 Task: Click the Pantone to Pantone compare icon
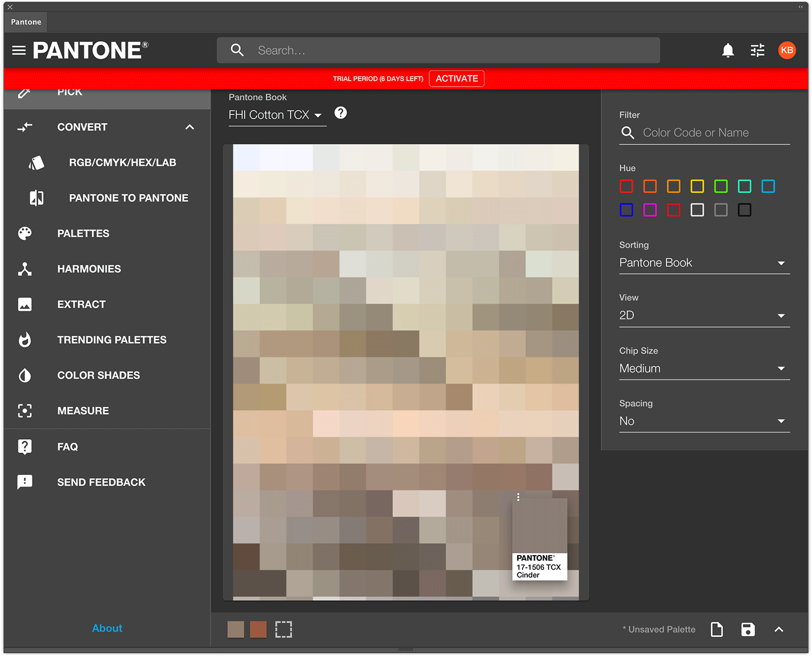[x=36, y=198]
